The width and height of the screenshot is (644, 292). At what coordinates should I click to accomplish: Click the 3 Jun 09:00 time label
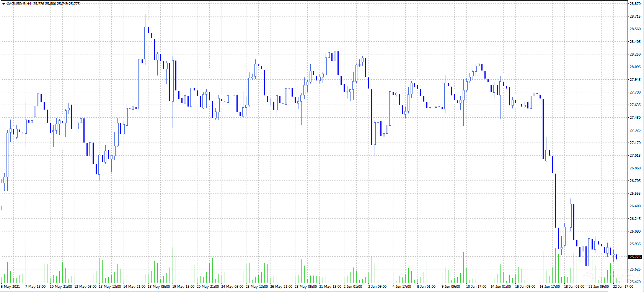pos(377,287)
